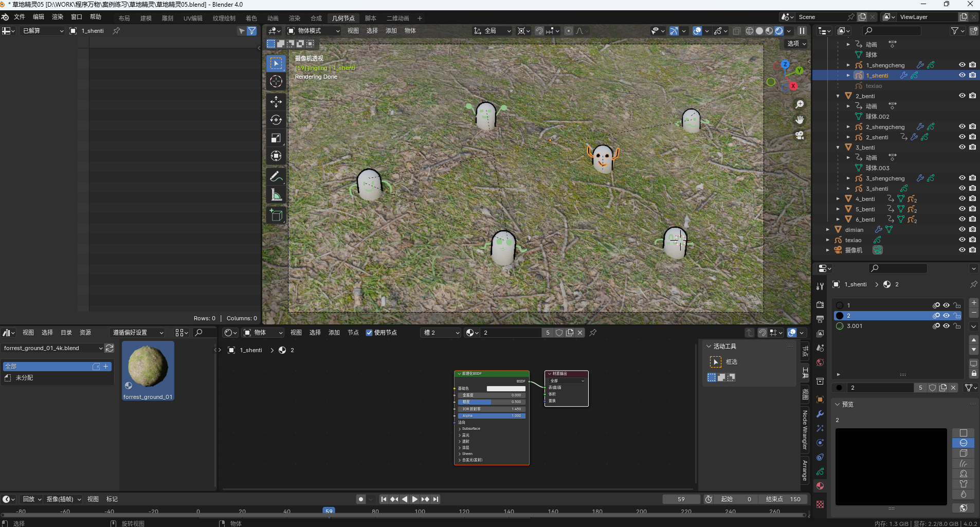Click the pin icon in spreadsheet header
This screenshot has height=527, width=980.
[116, 31]
